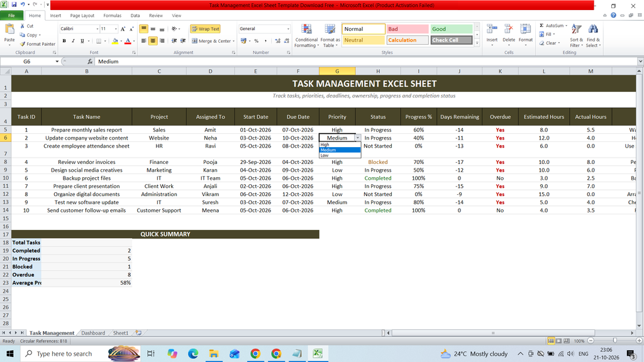Toggle Wrap Text for the cell
This screenshot has height=362, width=644.
coord(206,29)
